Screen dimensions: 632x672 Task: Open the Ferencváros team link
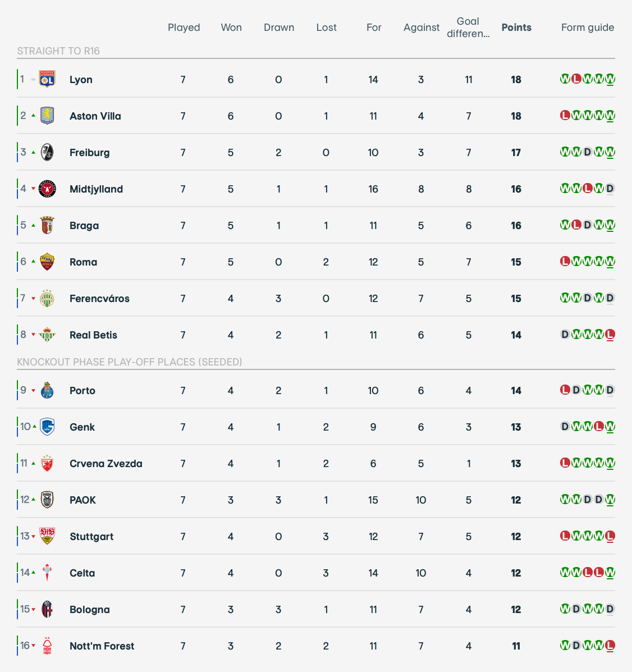click(99, 299)
